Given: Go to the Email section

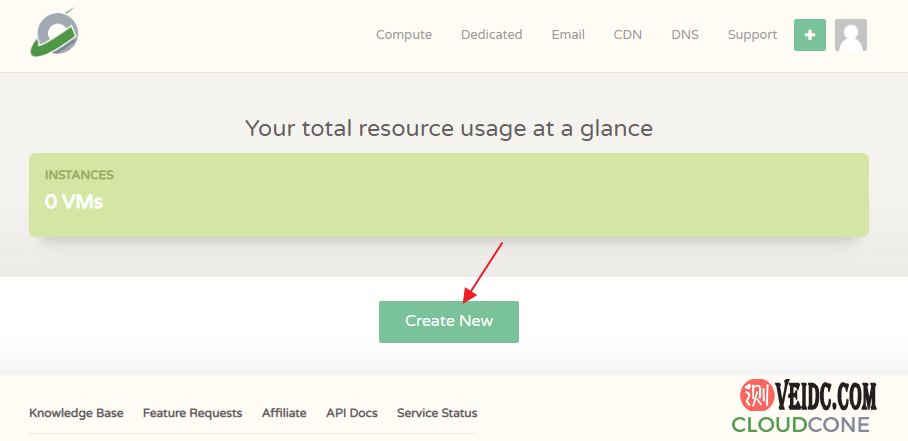Looking at the screenshot, I should click(x=568, y=35).
